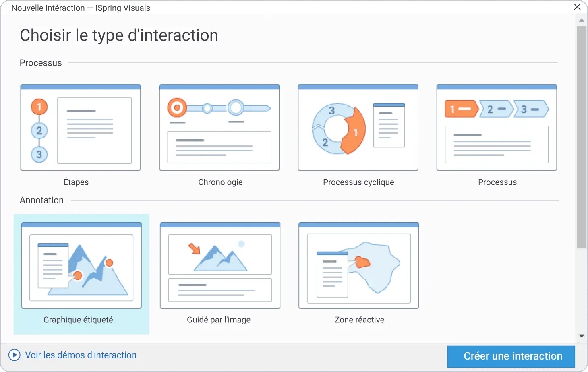
Task: Select the Étapes interaction thumbnail
Action: pos(81,128)
